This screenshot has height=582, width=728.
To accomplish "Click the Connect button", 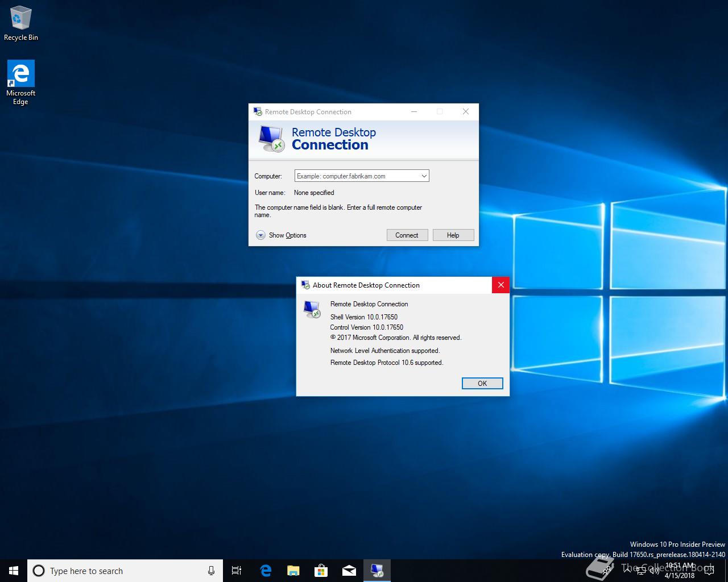I will coord(407,235).
